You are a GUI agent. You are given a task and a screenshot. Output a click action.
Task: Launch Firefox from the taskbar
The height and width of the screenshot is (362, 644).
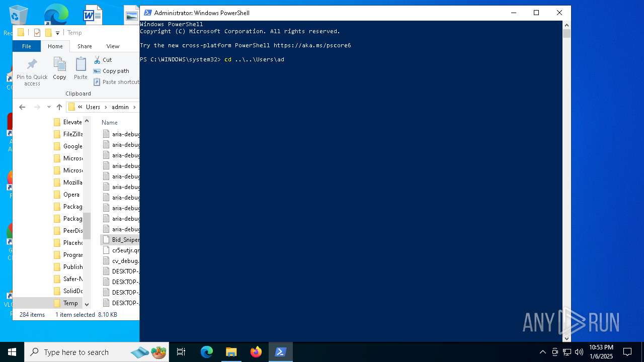point(256,352)
